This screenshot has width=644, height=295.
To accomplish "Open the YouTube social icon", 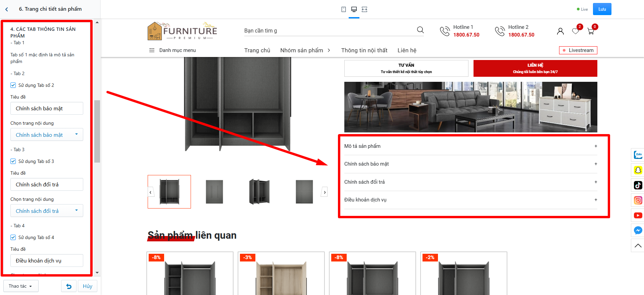I will coord(638,215).
